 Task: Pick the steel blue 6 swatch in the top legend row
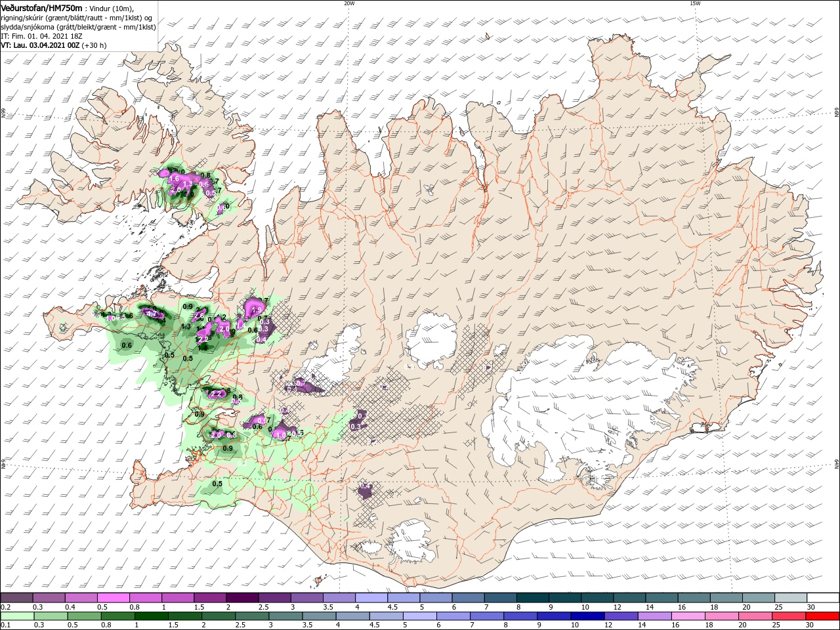(469, 598)
